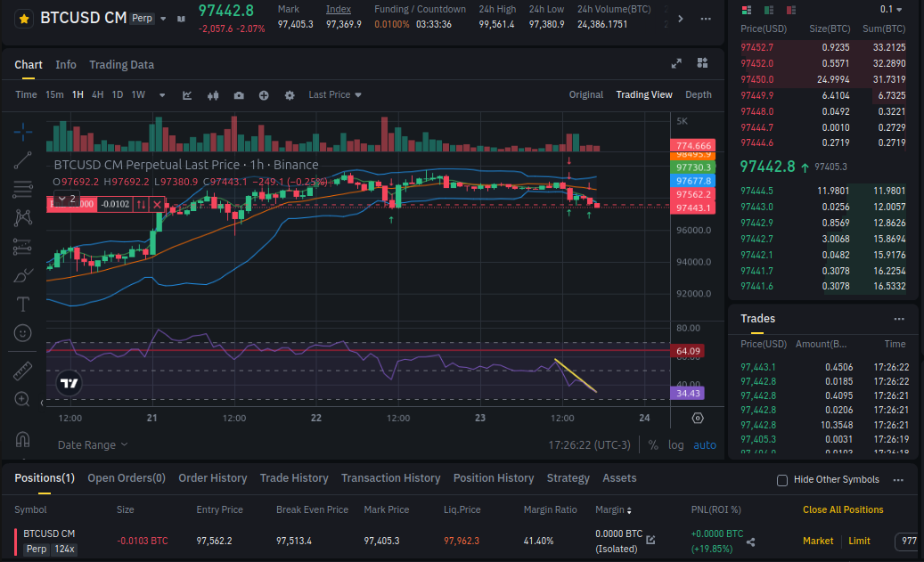The image size is (924, 562).
Task: Expand the Date Range dropdown
Action: click(x=93, y=445)
